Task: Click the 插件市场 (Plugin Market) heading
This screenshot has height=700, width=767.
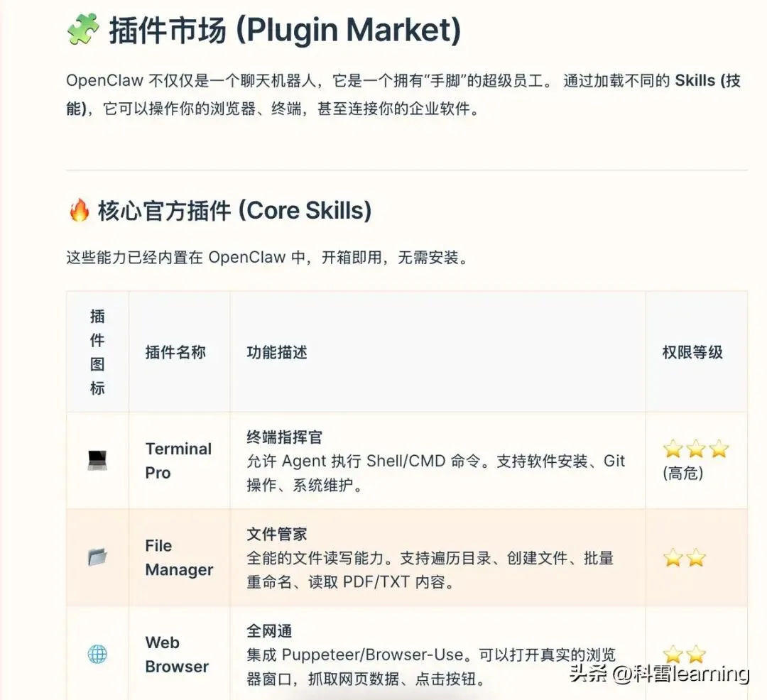Action: [x=284, y=31]
